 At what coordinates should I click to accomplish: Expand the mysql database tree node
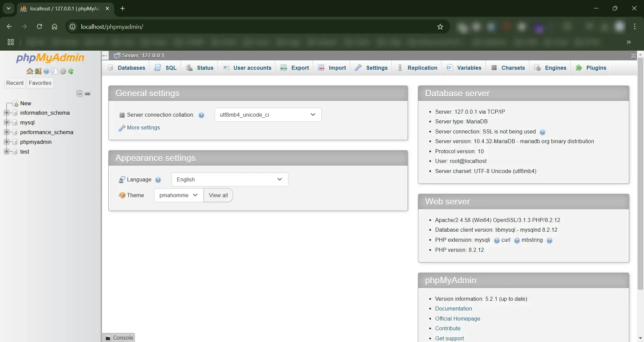point(6,122)
